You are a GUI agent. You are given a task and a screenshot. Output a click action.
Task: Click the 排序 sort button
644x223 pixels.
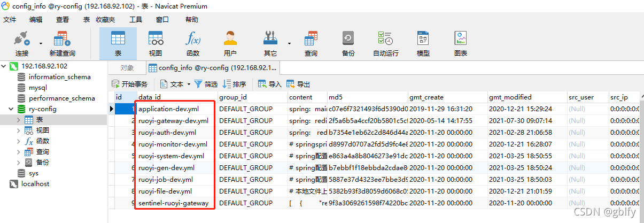tap(235, 84)
